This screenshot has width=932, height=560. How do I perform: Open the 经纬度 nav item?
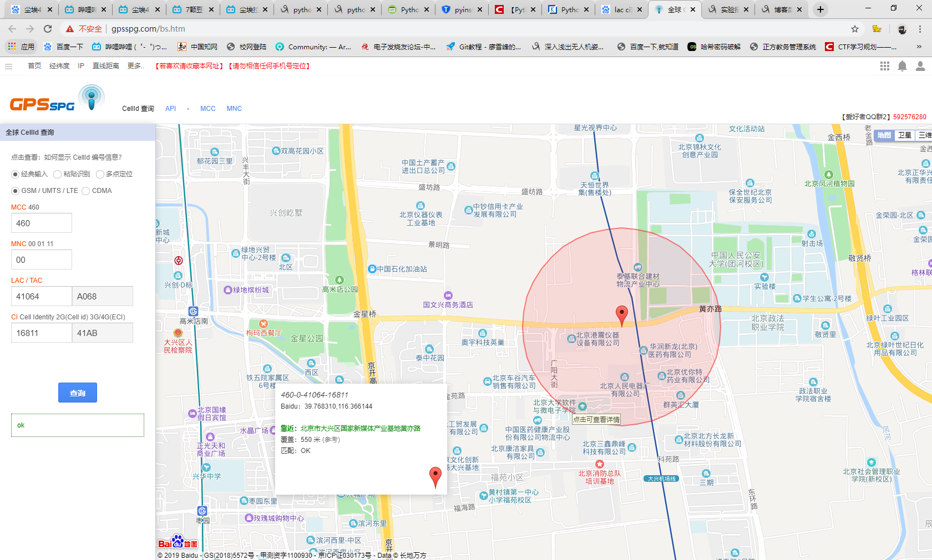59,66
